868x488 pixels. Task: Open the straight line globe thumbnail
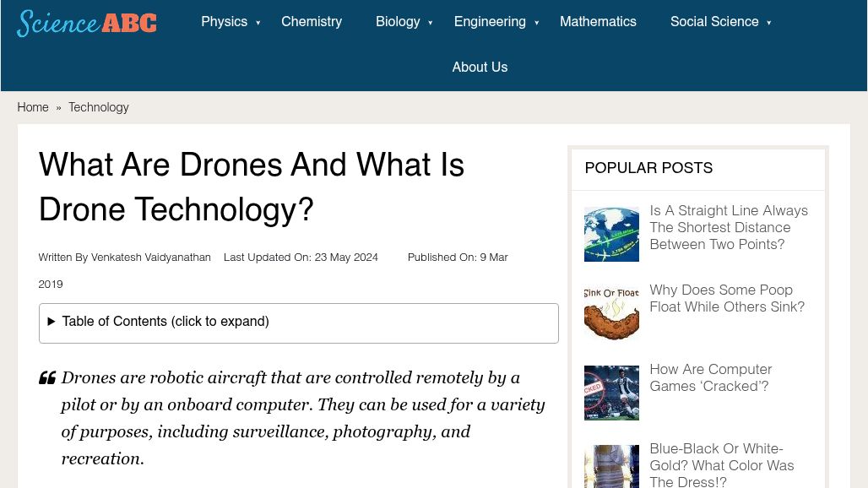pyautogui.click(x=611, y=234)
